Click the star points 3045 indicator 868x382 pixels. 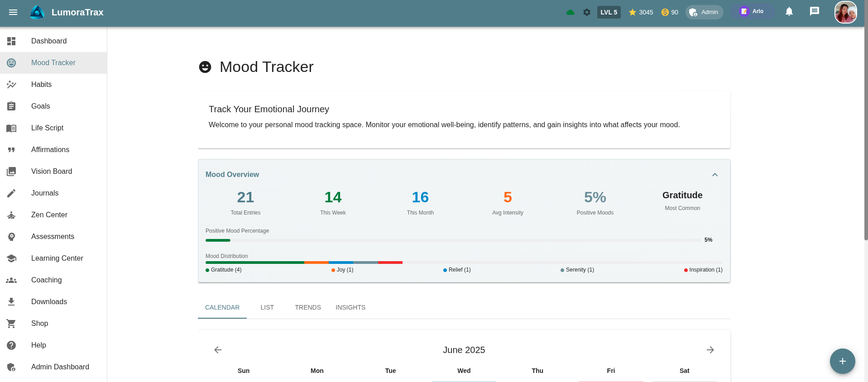[x=641, y=12]
